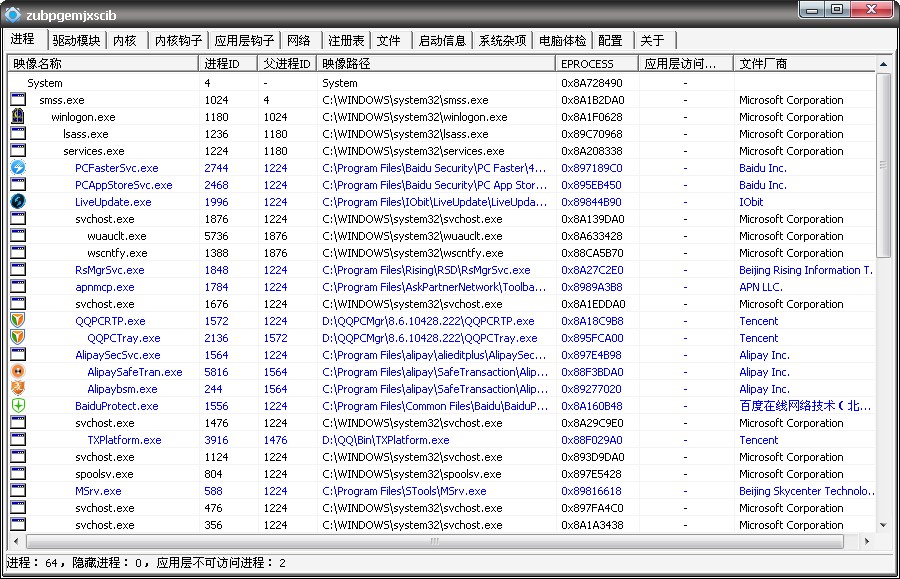Click the QQPCTray.exe shield icon
The width and height of the screenshot is (900, 579).
18,338
